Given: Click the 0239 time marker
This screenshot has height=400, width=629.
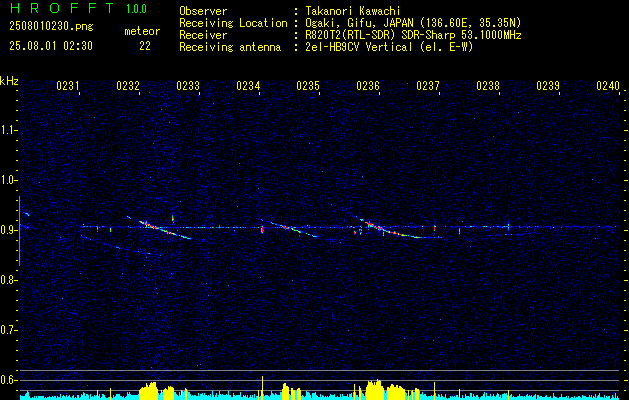Looking at the screenshot, I should pyautogui.click(x=548, y=85).
